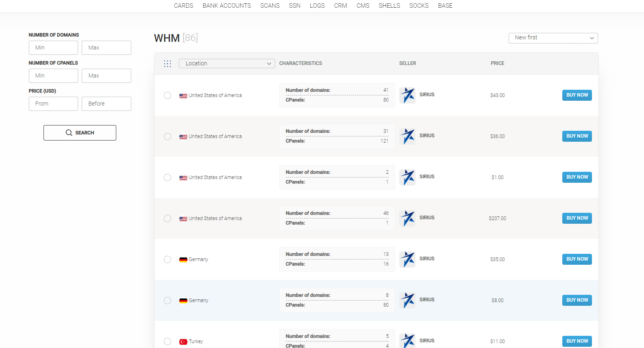The width and height of the screenshot is (644, 348).
Task: Open the CARDS menu item
Action: point(184,6)
